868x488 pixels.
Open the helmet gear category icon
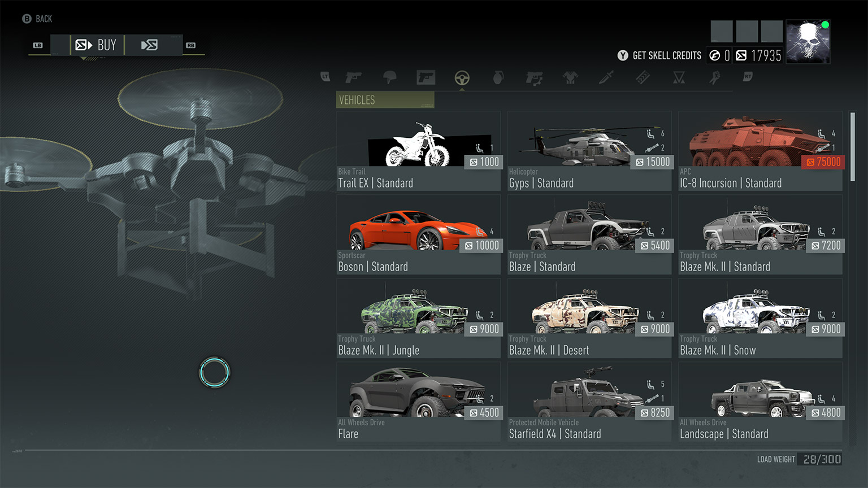click(389, 77)
